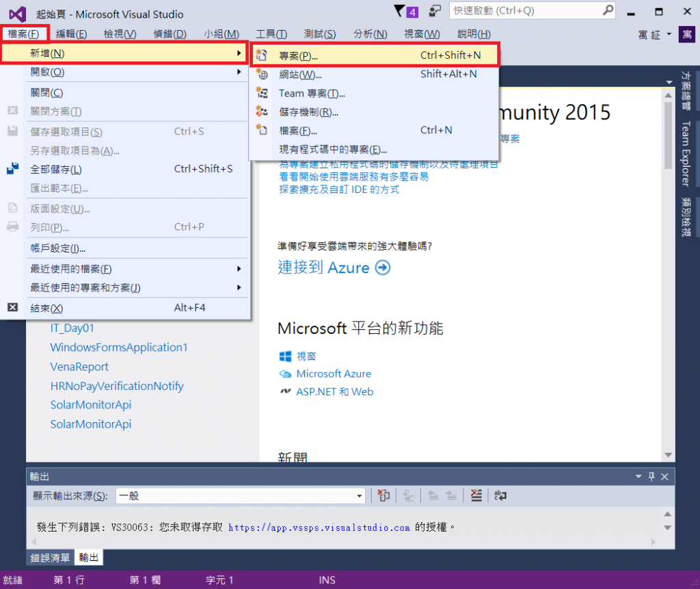700x589 pixels.
Task: Open the 測試(S) menu
Action: pos(320,34)
